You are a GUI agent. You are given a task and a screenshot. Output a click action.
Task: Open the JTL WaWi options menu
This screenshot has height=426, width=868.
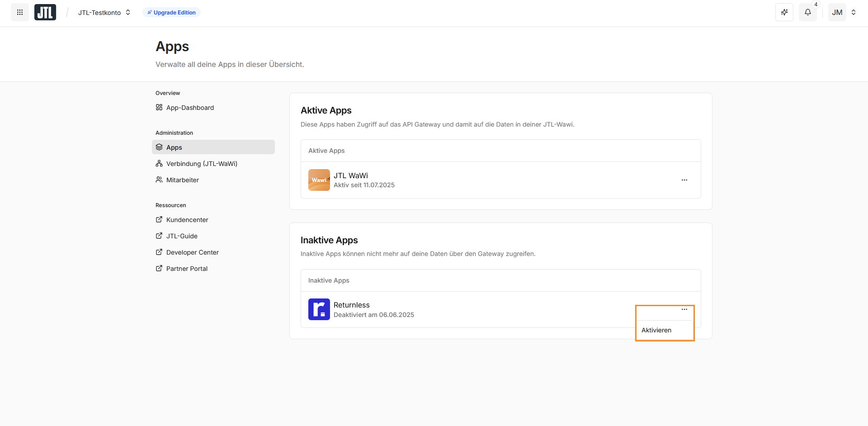(x=684, y=180)
